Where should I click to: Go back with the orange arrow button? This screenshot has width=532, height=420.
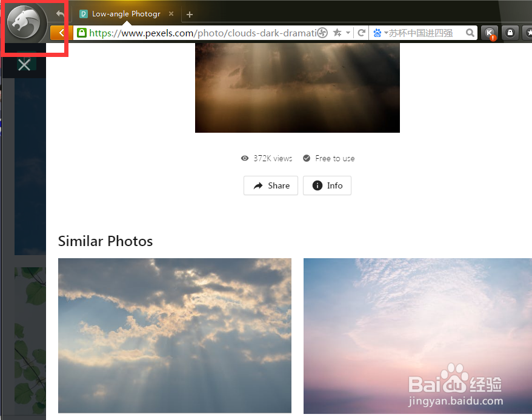coord(61,33)
